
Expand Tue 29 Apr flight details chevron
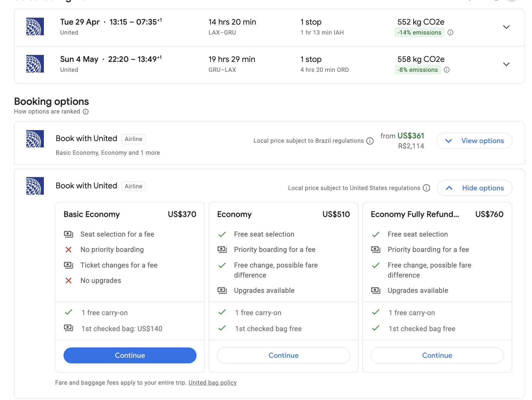coord(506,27)
